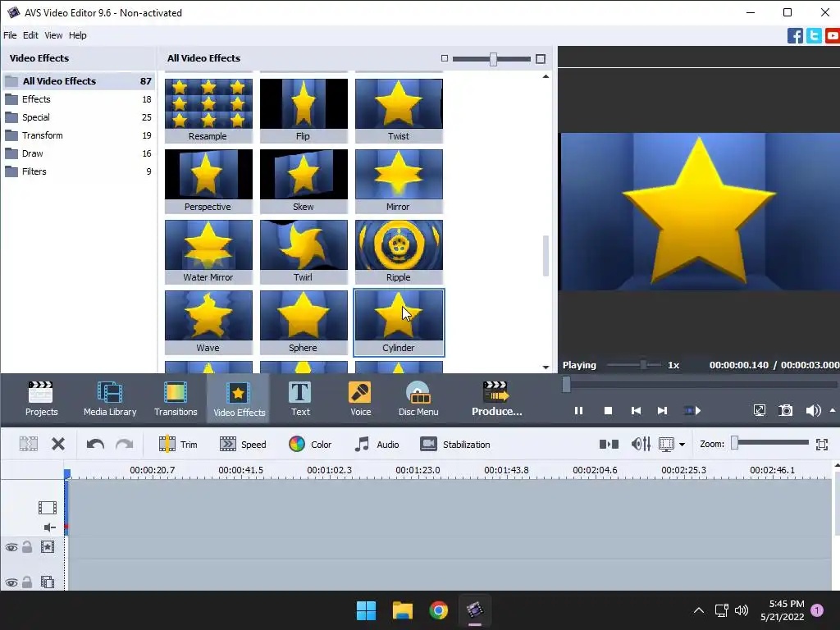Viewport: 840px width, 630px height.
Task: Open the audio mixer
Action: tap(641, 444)
